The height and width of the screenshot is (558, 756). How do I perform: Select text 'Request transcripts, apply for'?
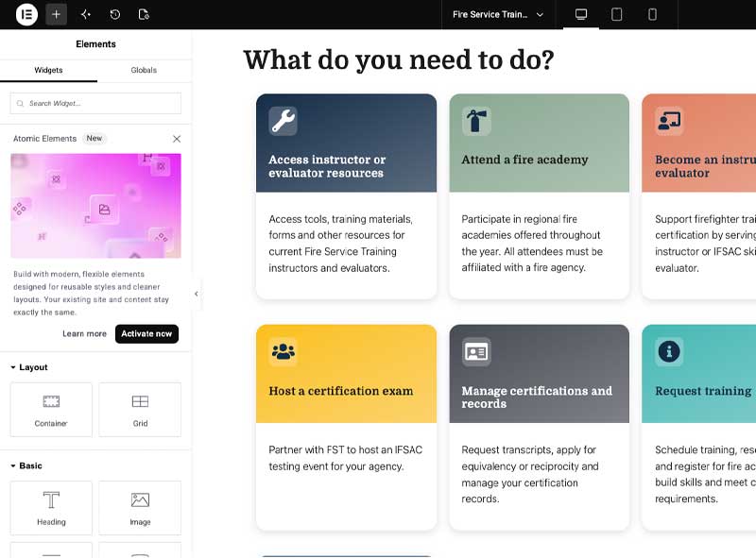pos(529,449)
